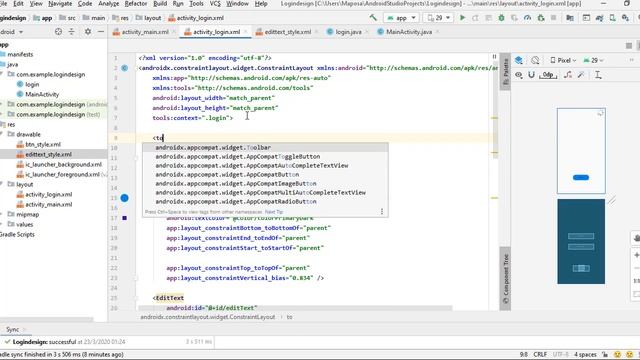Click the gutter icon on line 2
This screenshot has width=640, height=360.
point(124,68)
